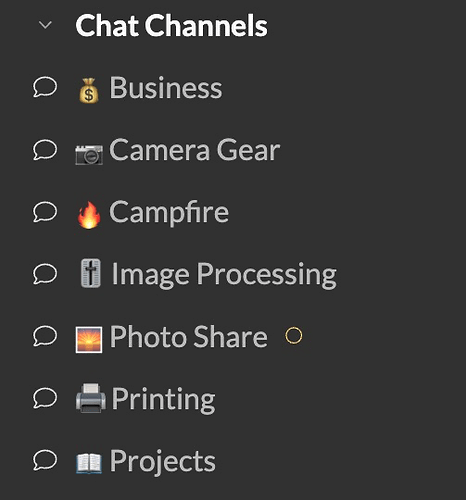This screenshot has width=466, height=500.
Task: Click the open book emoji icon
Action: [89, 463]
